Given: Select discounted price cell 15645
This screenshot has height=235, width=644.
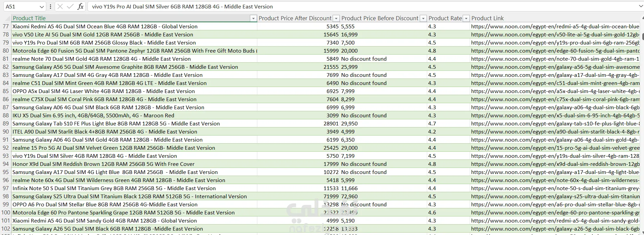Looking at the screenshot, I should coord(299,34).
